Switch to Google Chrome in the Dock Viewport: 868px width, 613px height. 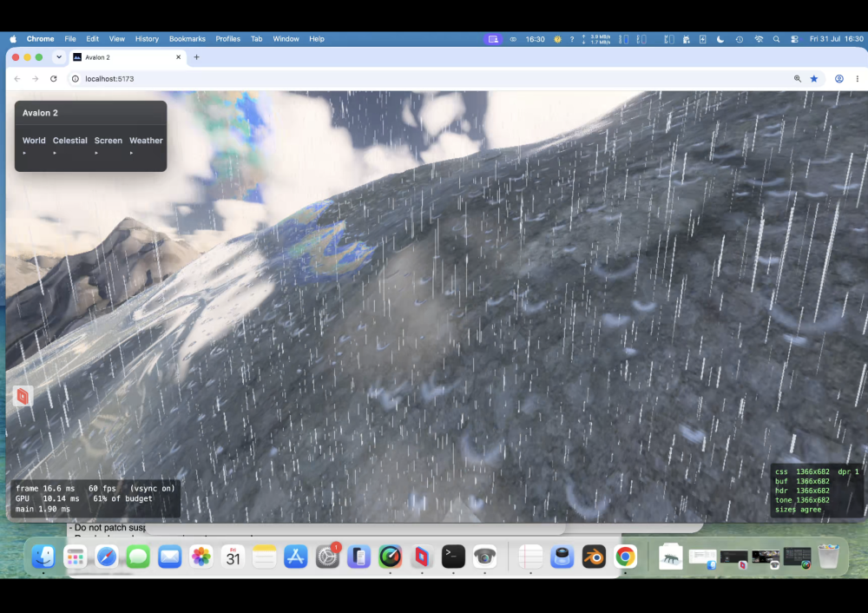click(626, 557)
